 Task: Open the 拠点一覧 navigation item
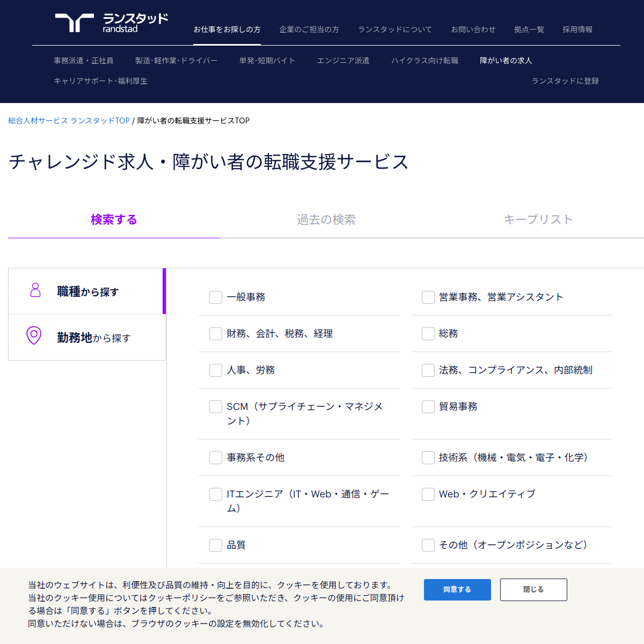click(529, 30)
